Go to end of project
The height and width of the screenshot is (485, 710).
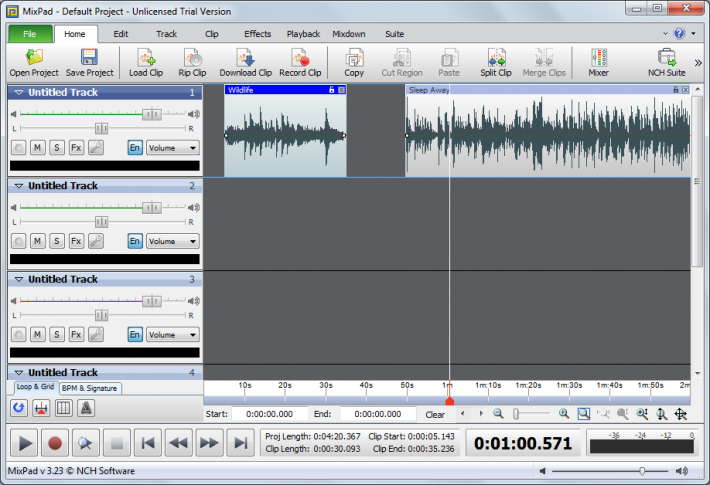(240, 442)
